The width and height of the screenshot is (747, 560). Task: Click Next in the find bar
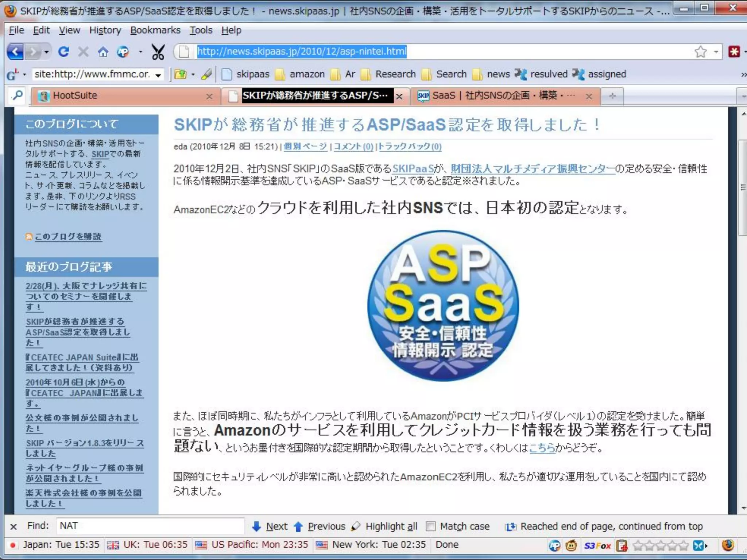coord(270,526)
